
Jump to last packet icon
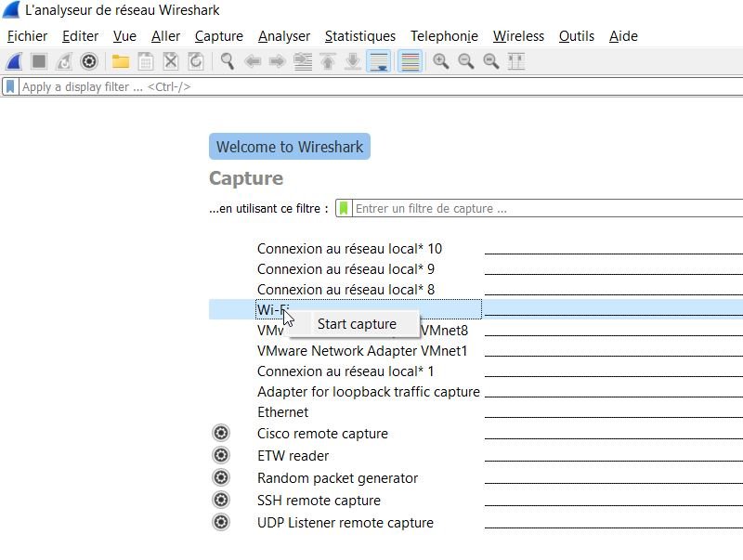pyautogui.click(x=353, y=61)
